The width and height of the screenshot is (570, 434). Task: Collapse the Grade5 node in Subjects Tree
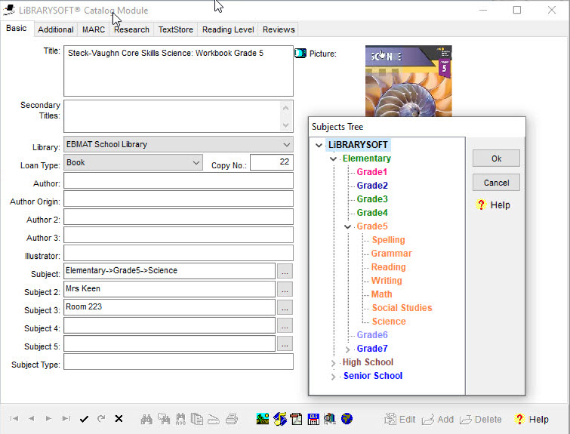pyautogui.click(x=348, y=227)
